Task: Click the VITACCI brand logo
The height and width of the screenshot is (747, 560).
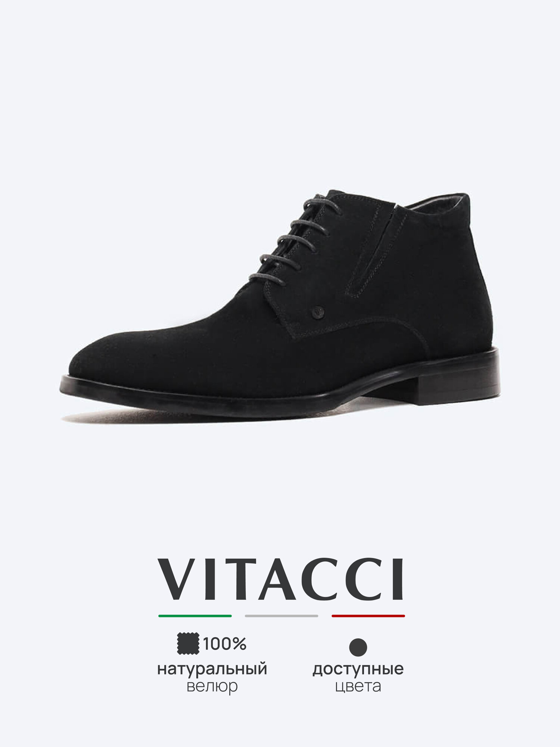Action: [x=281, y=579]
